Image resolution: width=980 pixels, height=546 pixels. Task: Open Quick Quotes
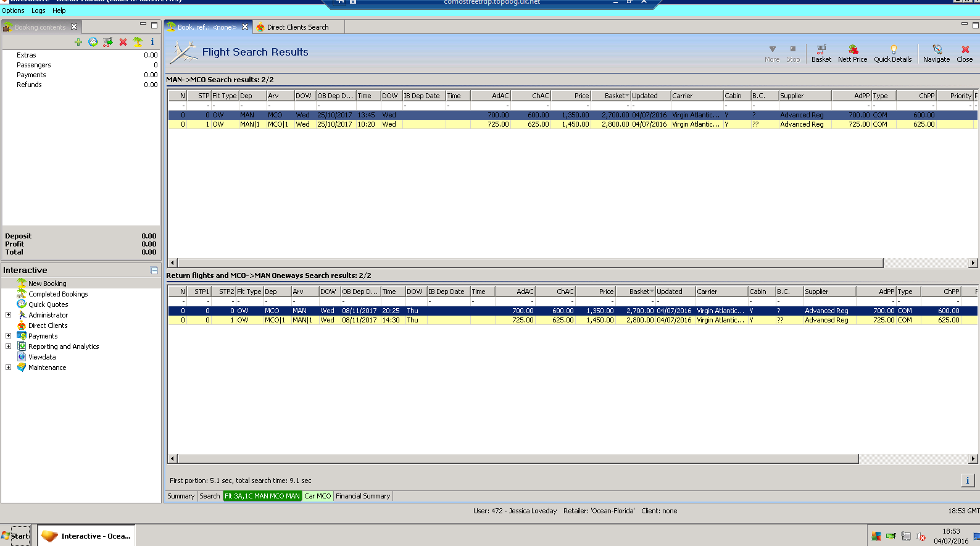48,304
